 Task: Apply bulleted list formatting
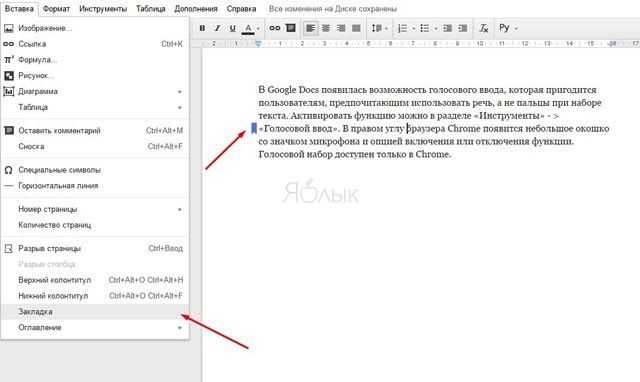click(x=424, y=28)
